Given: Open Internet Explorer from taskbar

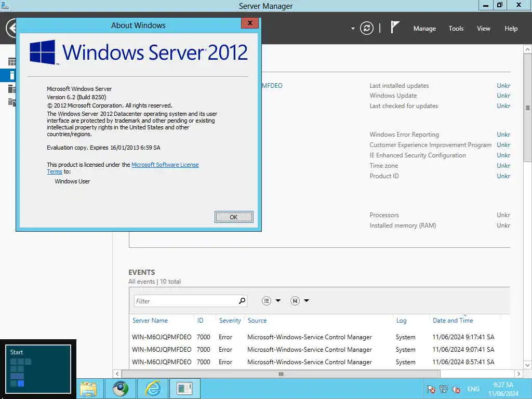Looking at the screenshot, I should tap(153, 389).
